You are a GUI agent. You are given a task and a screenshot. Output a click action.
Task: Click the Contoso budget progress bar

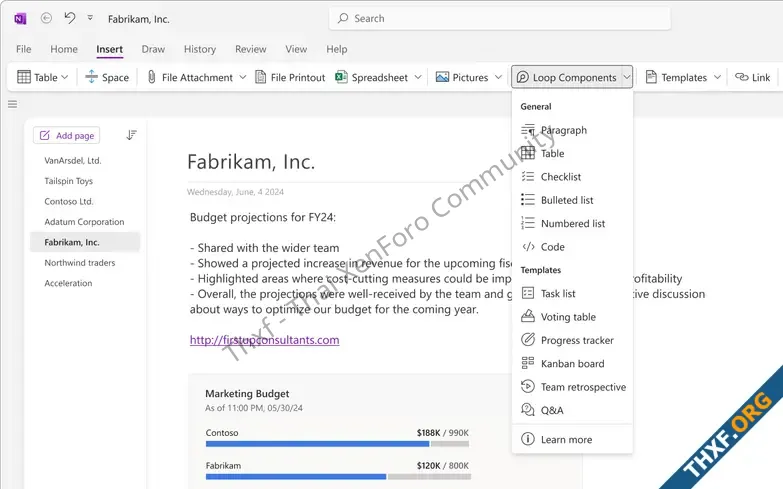338,444
